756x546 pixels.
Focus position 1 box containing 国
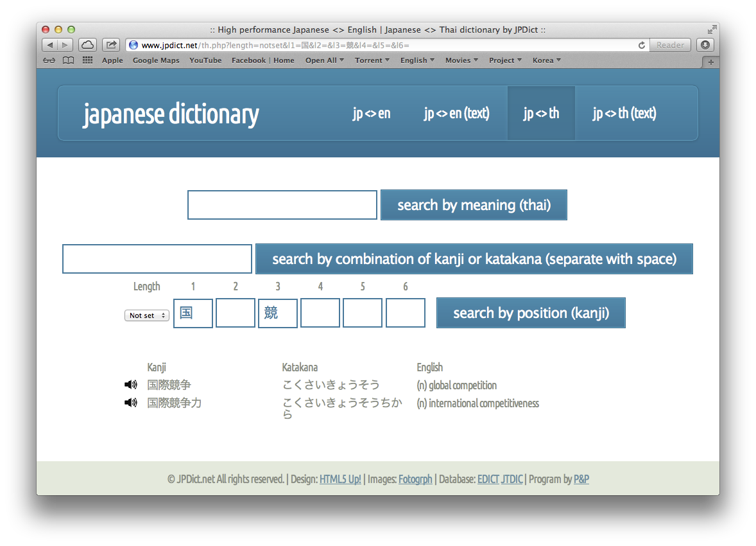[193, 313]
